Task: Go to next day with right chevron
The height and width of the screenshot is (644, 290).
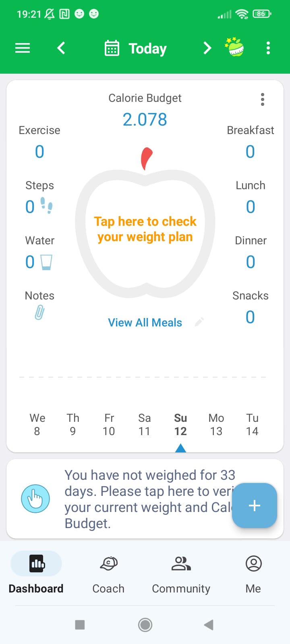Action: [207, 48]
